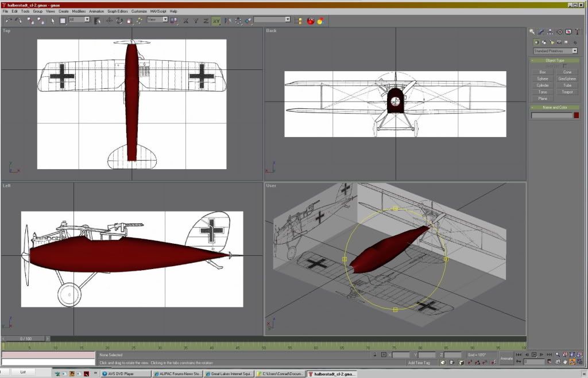Click the Torus primitive button
This screenshot has height=378, width=588.
[x=543, y=92]
